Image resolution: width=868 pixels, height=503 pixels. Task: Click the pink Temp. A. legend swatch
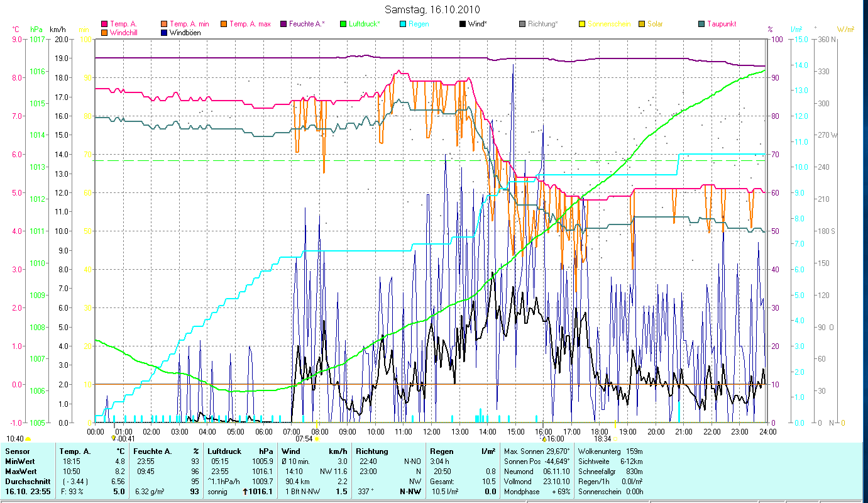click(105, 25)
